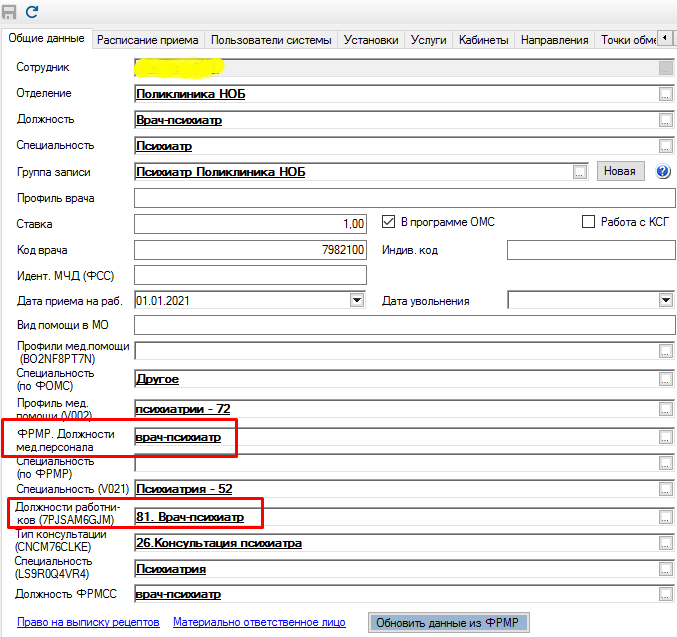Open the Пользователи системы tab
The width and height of the screenshot is (677, 637).
tap(271, 40)
